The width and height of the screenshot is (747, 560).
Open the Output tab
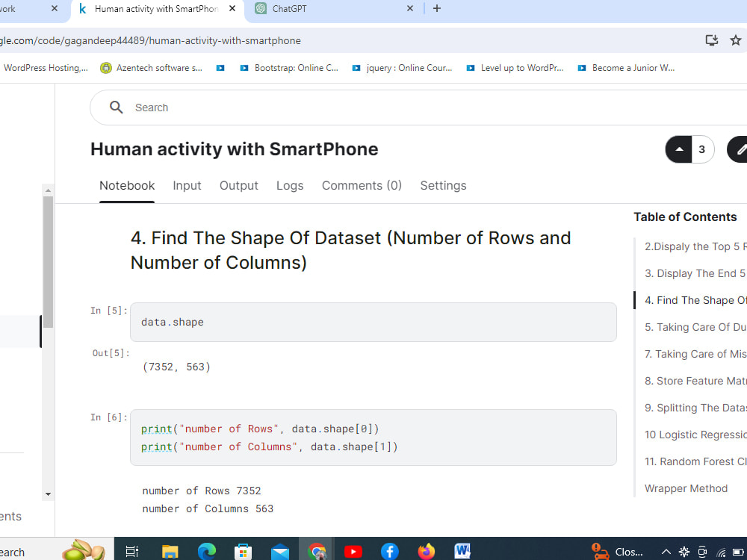[x=239, y=186]
